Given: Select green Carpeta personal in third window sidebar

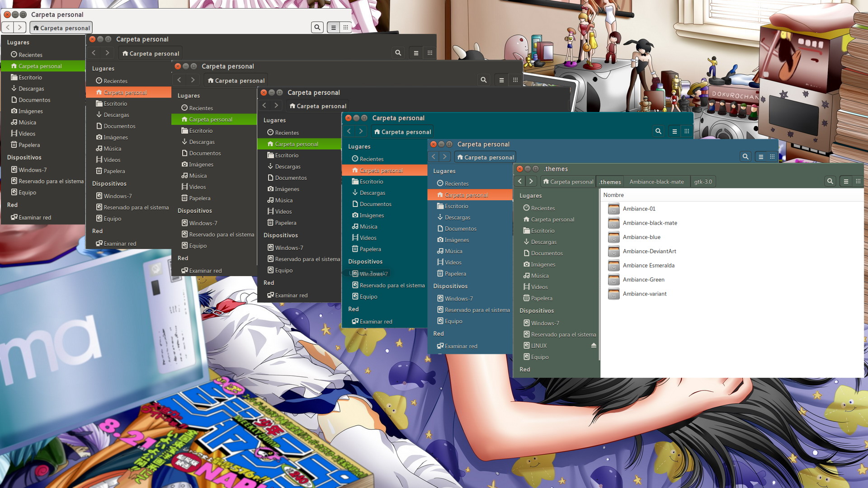Looking at the screenshot, I should coord(214,119).
